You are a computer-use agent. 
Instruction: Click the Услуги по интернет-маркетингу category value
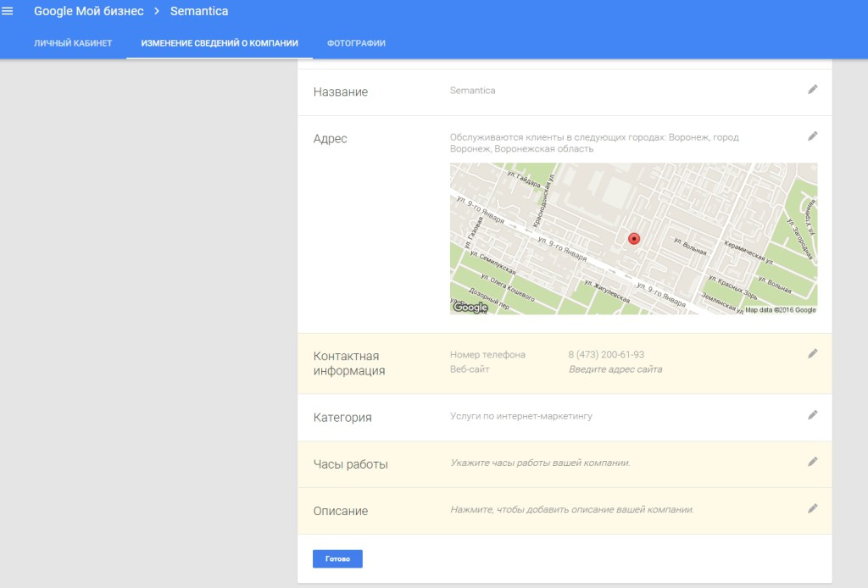click(x=520, y=416)
